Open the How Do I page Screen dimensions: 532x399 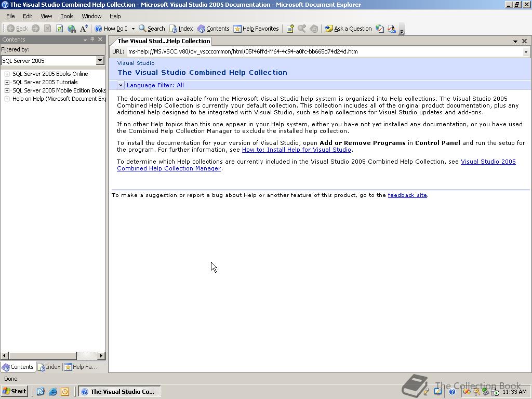click(x=111, y=29)
